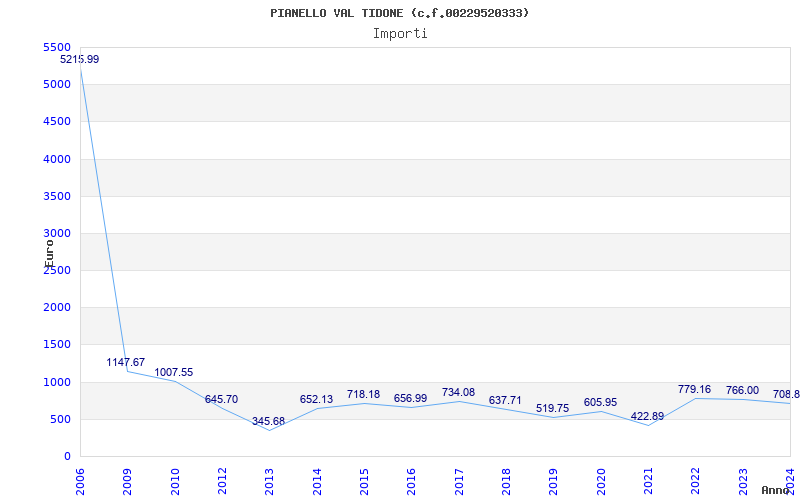This screenshot has width=800, height=500.
Task: Click the 4000 y-axis tick label
Action: tap(57, 160)
